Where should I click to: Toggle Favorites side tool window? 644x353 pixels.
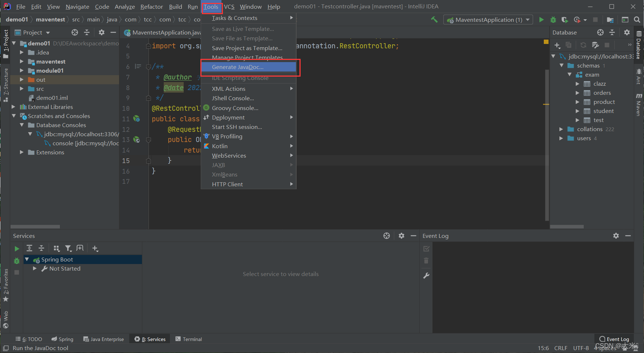click(x=5, y=285)
